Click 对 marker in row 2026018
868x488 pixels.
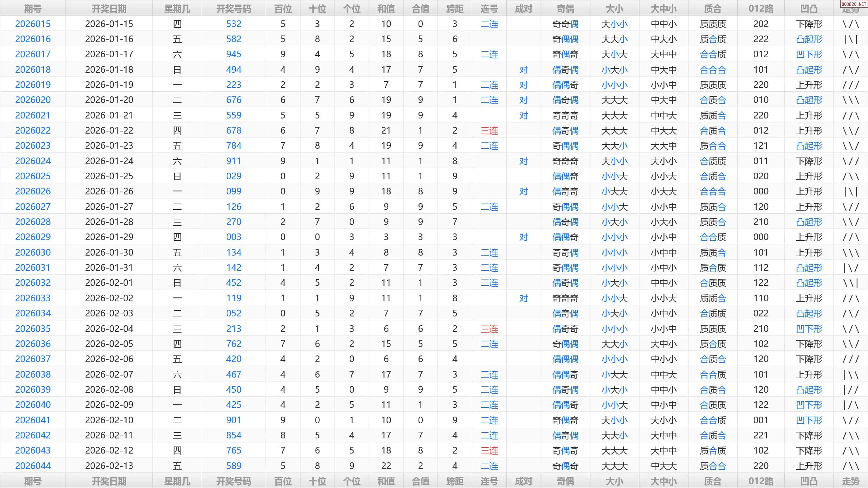(x=523, y=70)
